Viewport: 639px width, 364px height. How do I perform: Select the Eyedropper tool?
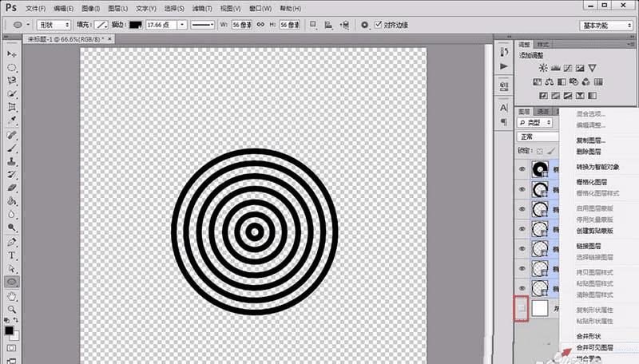point(12,121)
